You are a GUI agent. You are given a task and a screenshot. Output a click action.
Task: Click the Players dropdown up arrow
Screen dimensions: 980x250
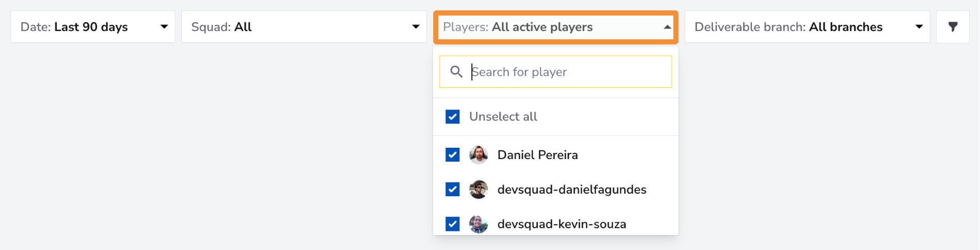pos(667,27)
